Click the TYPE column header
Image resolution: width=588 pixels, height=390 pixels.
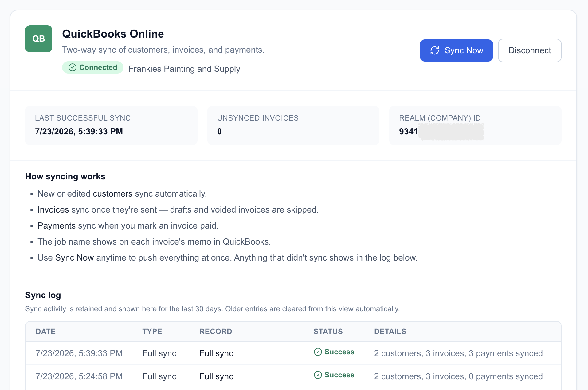[x=152, y=332]
